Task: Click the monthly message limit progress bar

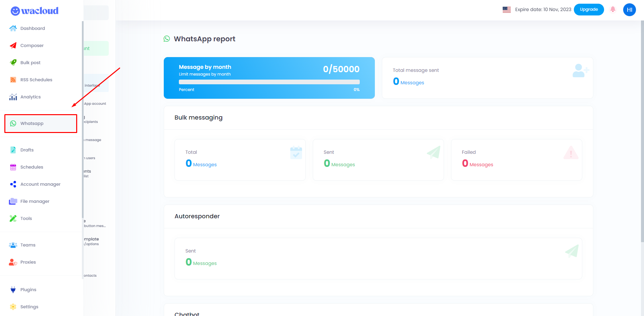Action: (269, 82)
